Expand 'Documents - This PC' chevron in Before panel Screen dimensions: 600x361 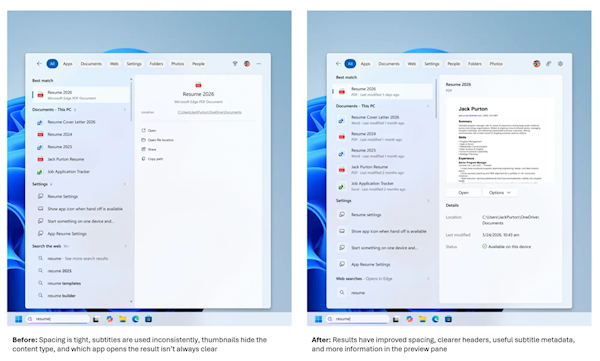pos(125,109)
